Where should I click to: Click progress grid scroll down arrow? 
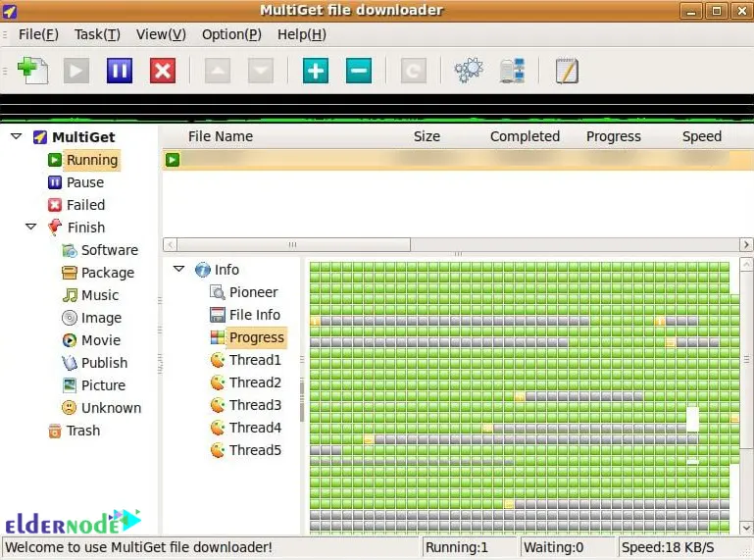(746, 528)
